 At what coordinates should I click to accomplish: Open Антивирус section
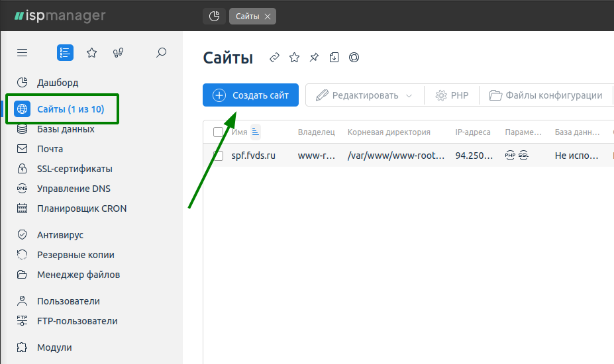click(x=60, y=235)
